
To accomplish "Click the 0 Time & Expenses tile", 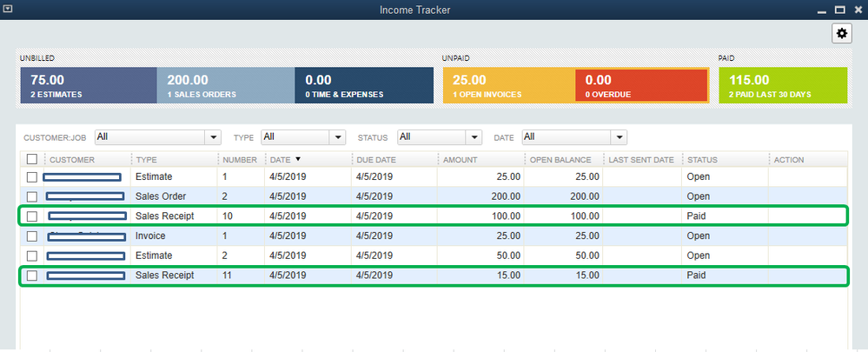I will pyautogui.click(x=364, y=86).
